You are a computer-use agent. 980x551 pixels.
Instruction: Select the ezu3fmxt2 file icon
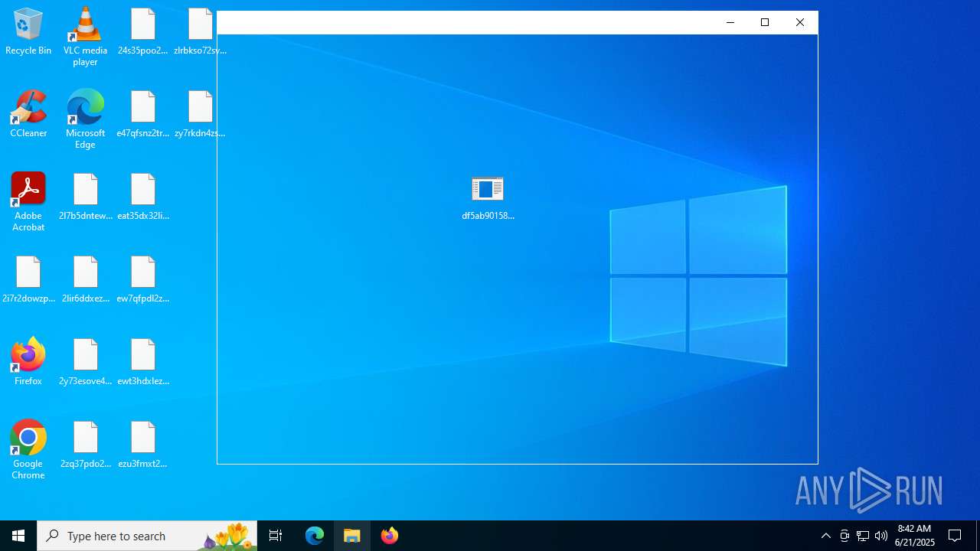143,445
